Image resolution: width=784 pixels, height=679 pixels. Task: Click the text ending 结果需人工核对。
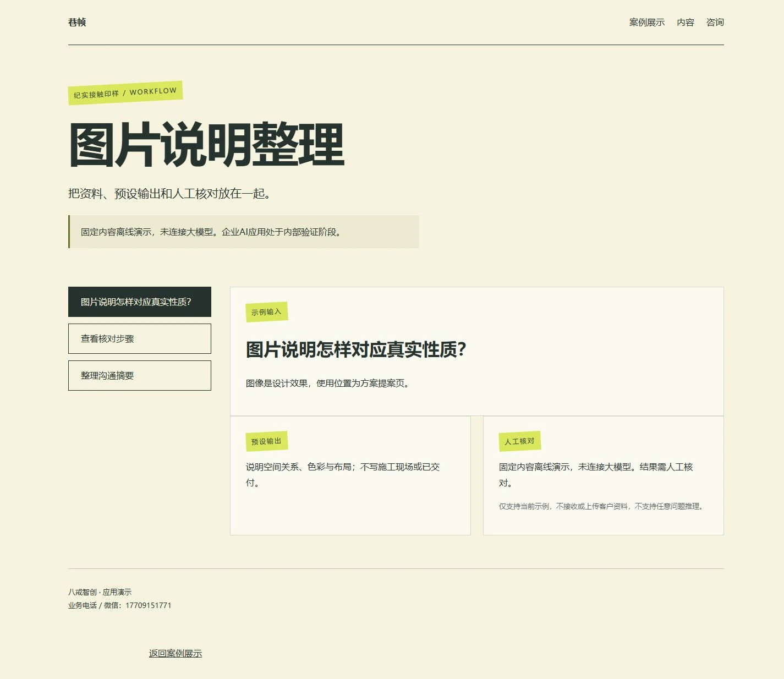[596, 475]
